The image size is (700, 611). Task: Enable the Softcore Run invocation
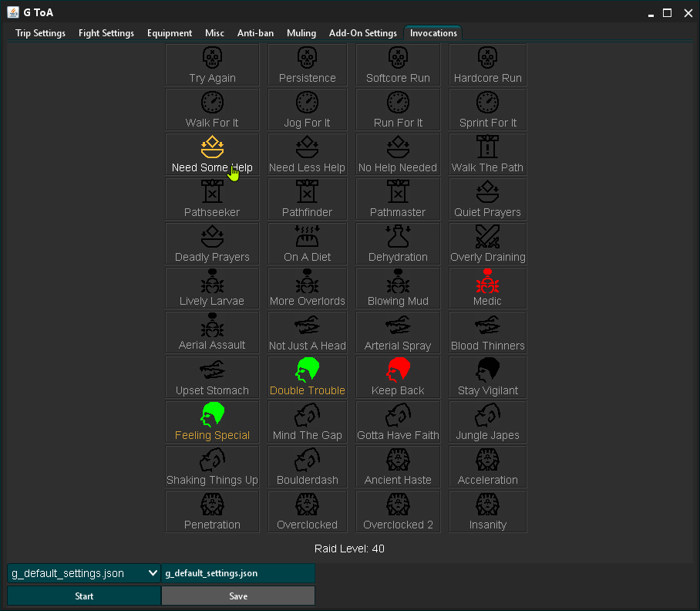click(398, 65)
